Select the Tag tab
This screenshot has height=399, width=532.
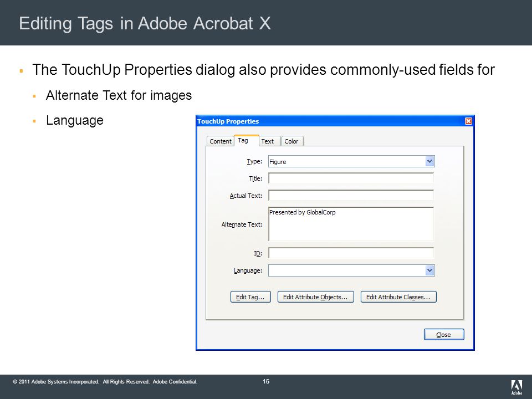point(243,140)
